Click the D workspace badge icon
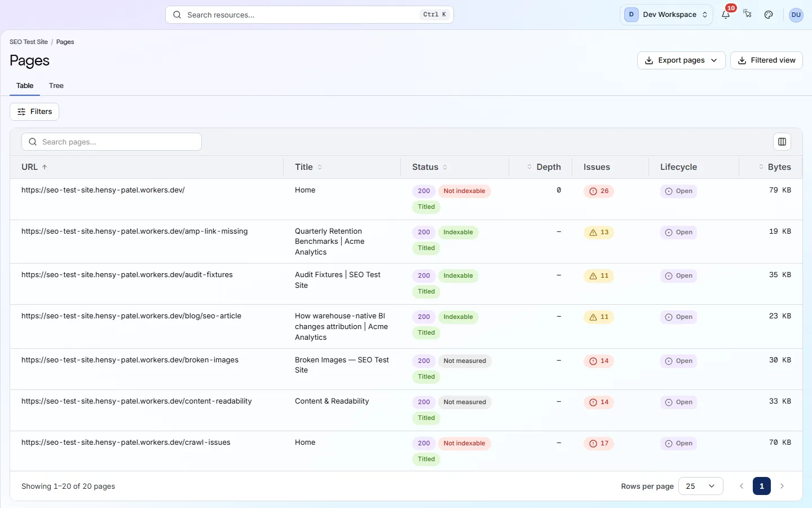Screen dimensions: 812x508 coord(631,15)
